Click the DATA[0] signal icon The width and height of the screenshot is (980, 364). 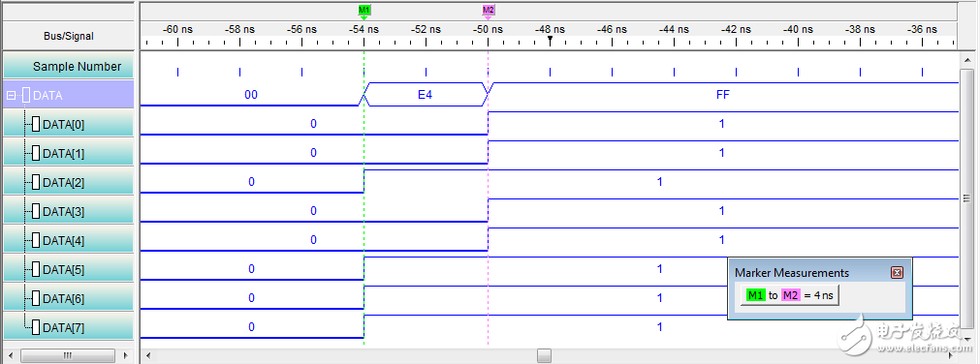36,125
